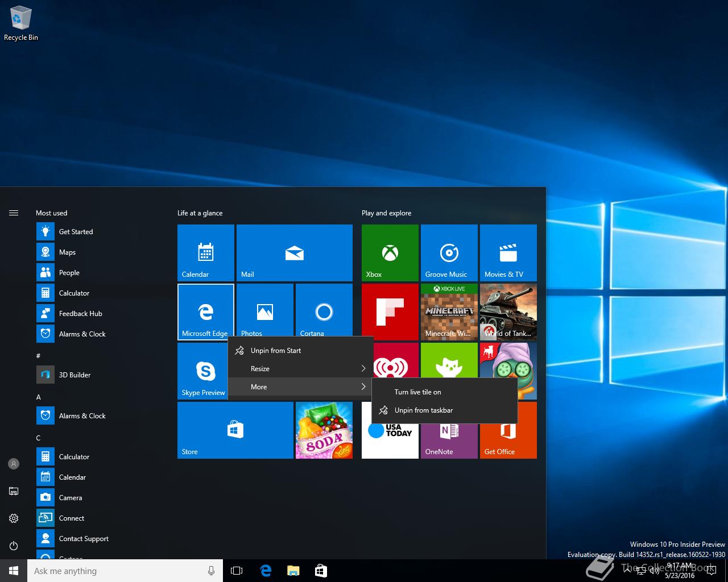Click the Calendar tile
Viewport: 728px width, 582px height.
tap(206, 253)
